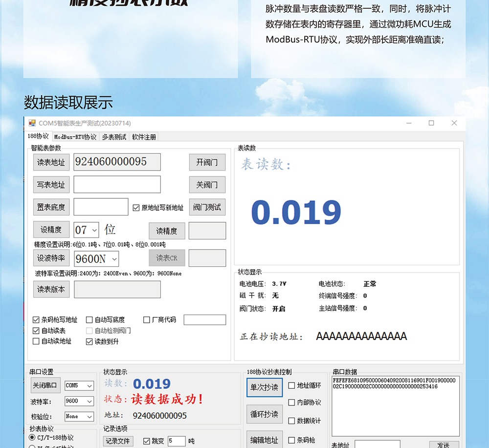Enable the 自动读地址 checkbox
489x448 pixels.
tap(36, 341)
